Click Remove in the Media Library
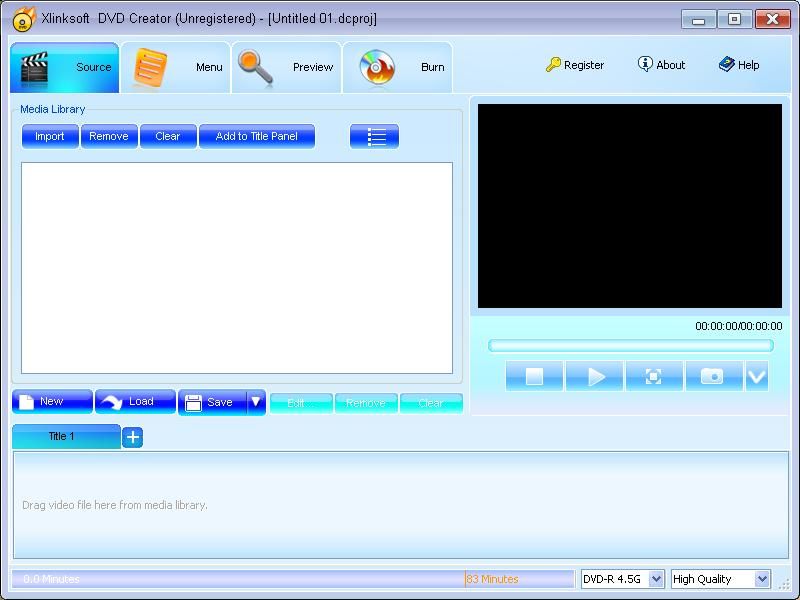This screenshot has height=600, width=800. click(x=109, y=136)
